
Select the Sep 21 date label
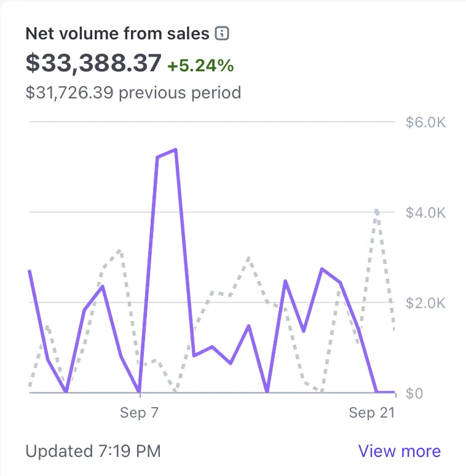371,413
